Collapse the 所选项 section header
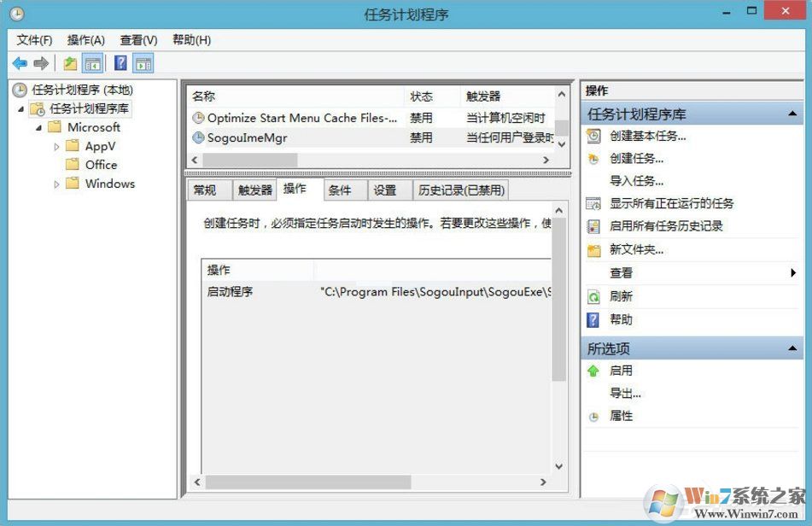 coord(793,348)
